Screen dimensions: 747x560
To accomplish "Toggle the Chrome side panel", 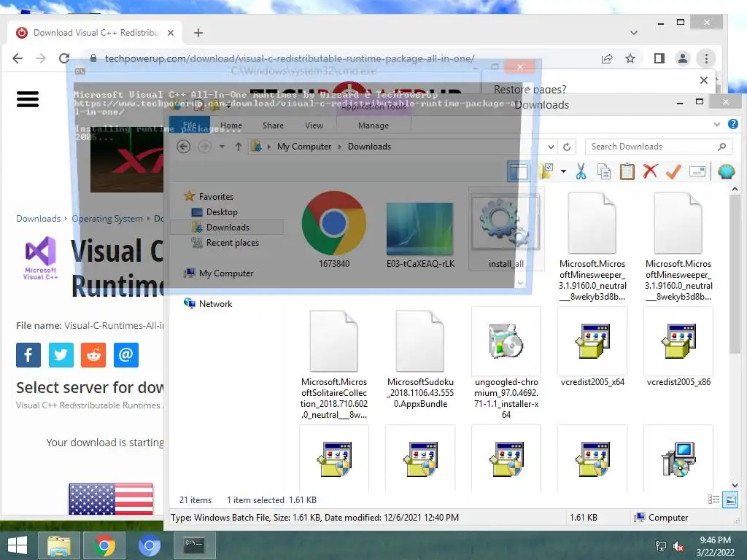I will coord(659,58).
